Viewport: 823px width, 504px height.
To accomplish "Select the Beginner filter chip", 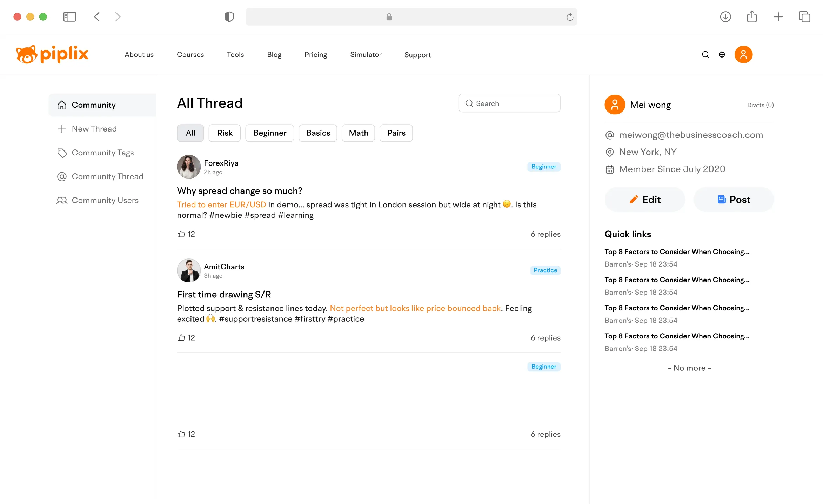I will click(x=270, y=133).
